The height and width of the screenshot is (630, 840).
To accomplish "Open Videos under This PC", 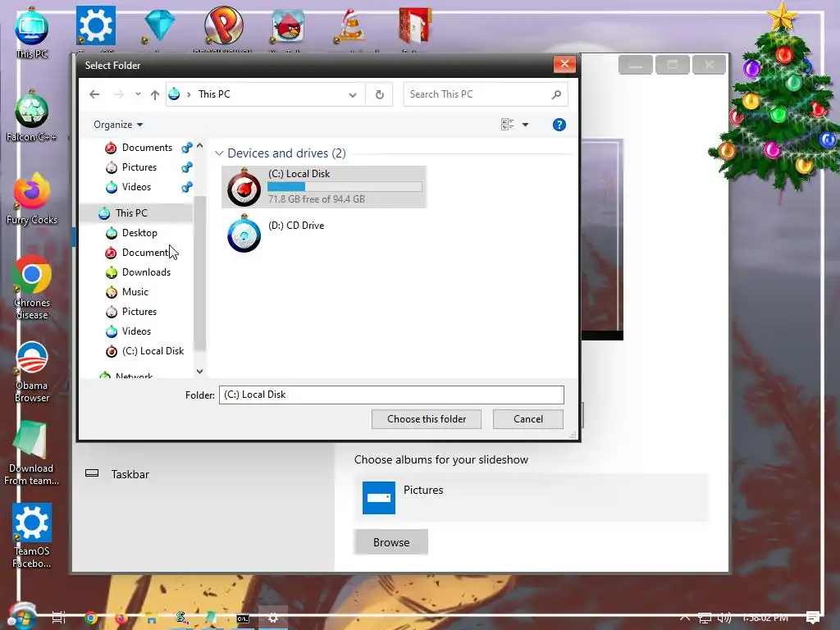I will click(136, 331).
